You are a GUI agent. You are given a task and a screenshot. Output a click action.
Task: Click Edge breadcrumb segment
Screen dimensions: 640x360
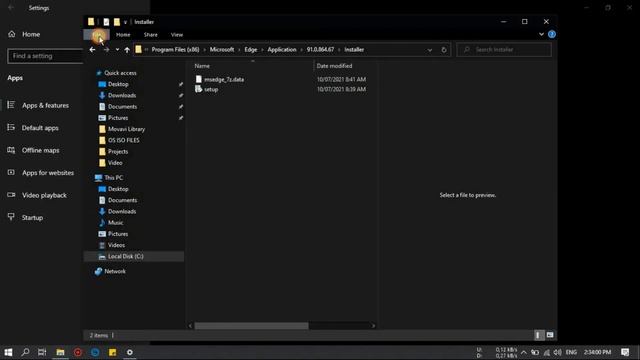(x=251, y=49)
